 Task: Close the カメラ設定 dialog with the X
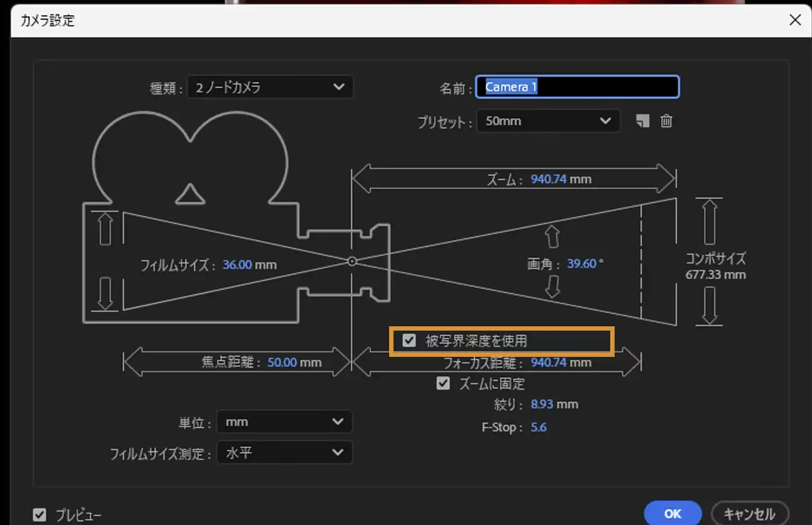(x=795, y=19)
